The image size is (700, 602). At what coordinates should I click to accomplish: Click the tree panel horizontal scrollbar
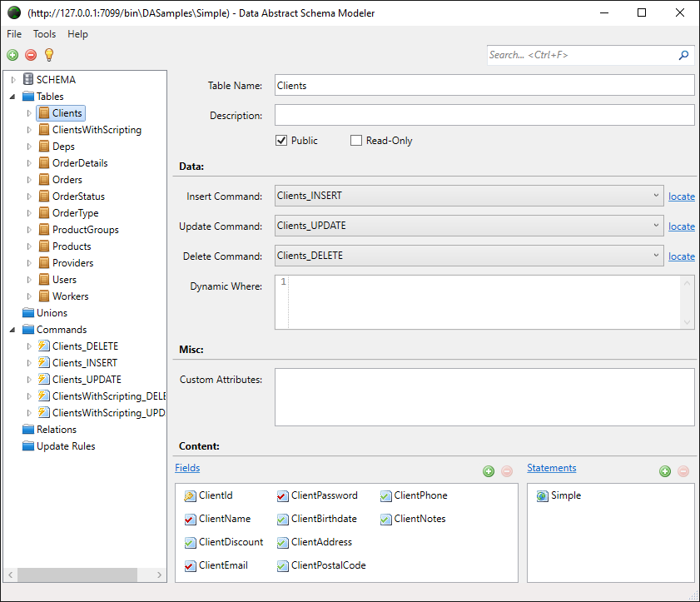click(77, 575)
